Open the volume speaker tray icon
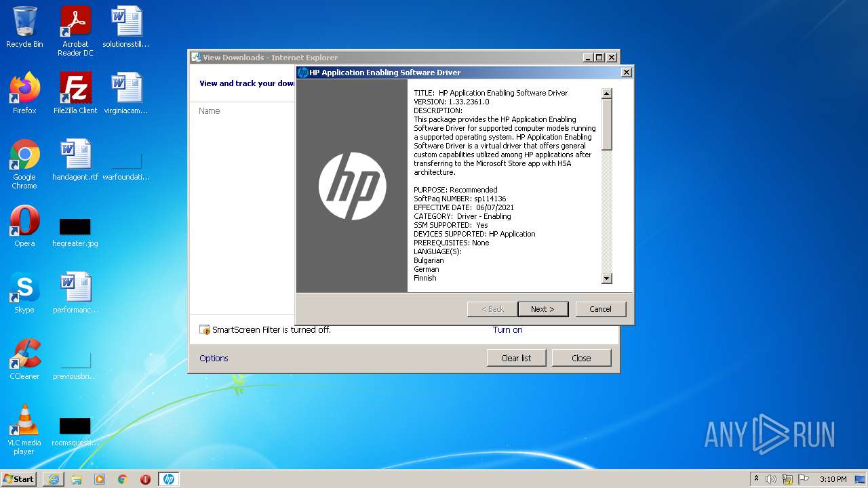Screen dimensions: 868x488 click(771, 479)
